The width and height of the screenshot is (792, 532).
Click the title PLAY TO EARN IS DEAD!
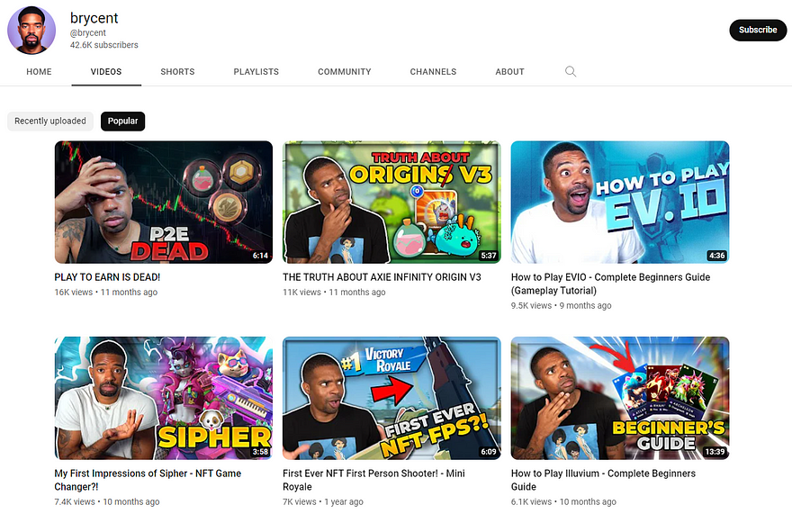pos(107,277)
